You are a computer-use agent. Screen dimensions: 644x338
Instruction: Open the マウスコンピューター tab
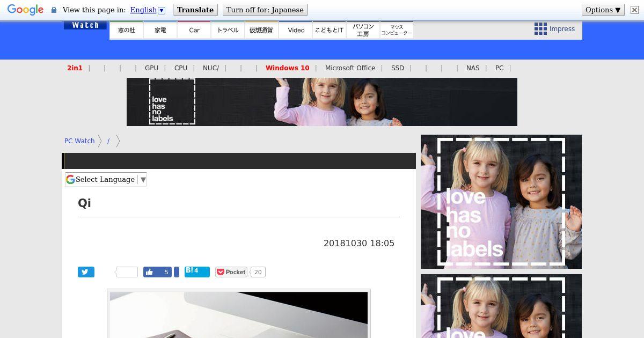coord(397,30)
